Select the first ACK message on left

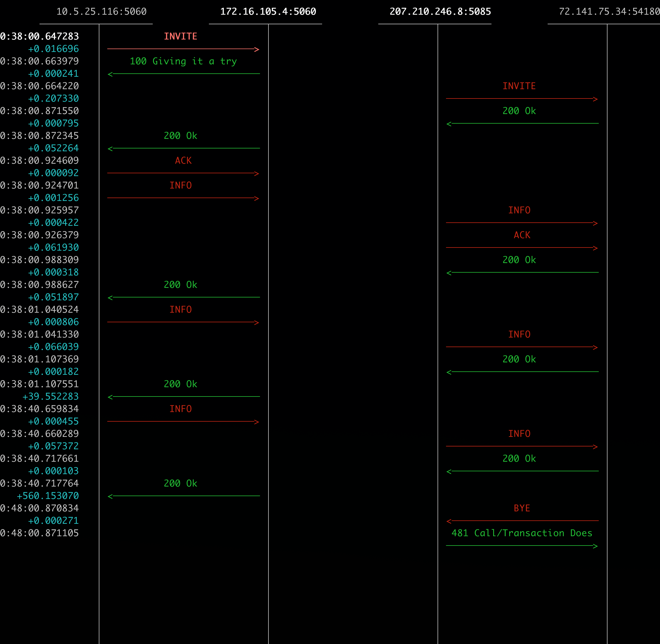[183, 161]
